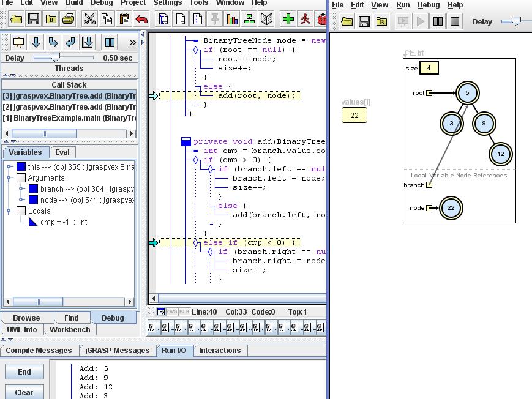Click save floppy icon in the viewer window

tap(364, 21)
